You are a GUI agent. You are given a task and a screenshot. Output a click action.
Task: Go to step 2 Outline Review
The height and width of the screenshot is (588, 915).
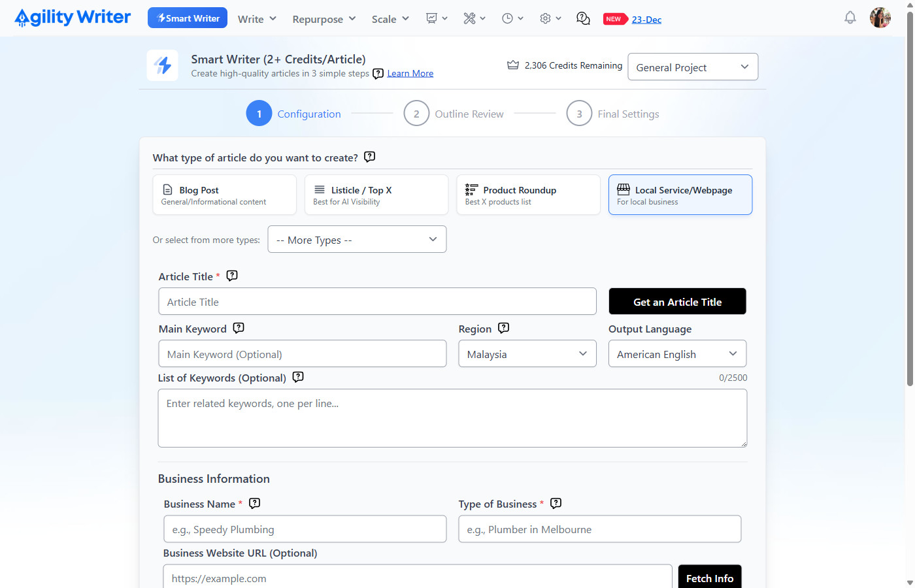(454, 114)
